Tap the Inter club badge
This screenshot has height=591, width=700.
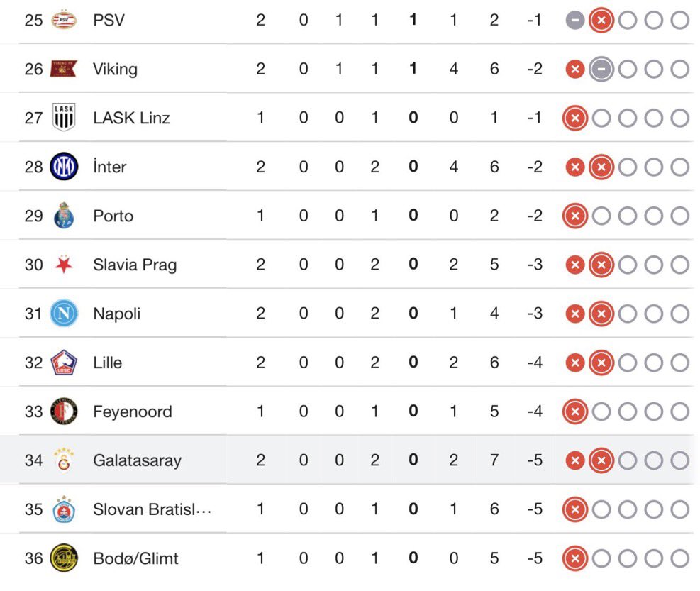coord(64,166)
